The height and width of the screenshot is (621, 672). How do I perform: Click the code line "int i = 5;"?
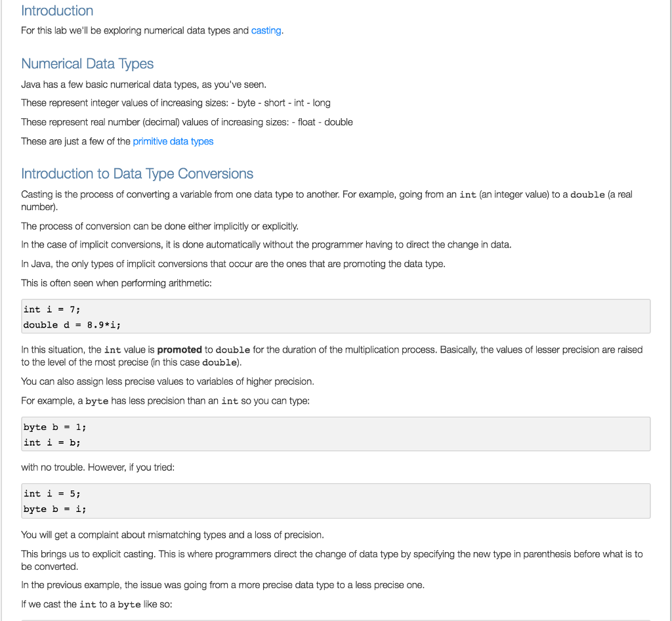pyautogui.click(x=52, y=494)
